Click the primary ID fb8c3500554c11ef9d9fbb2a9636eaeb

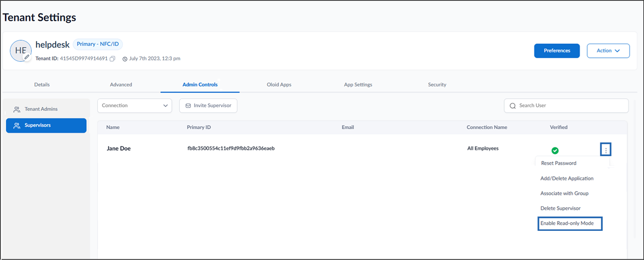pos(231,148)
